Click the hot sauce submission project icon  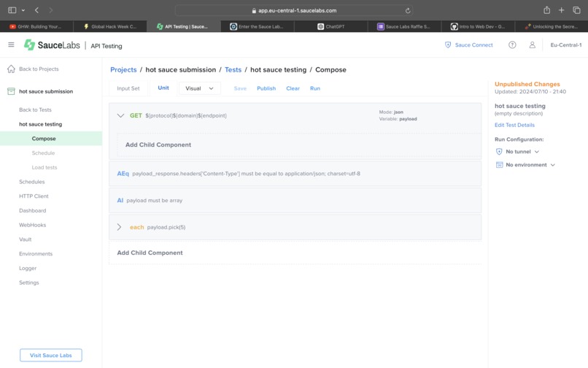point(11,91)
